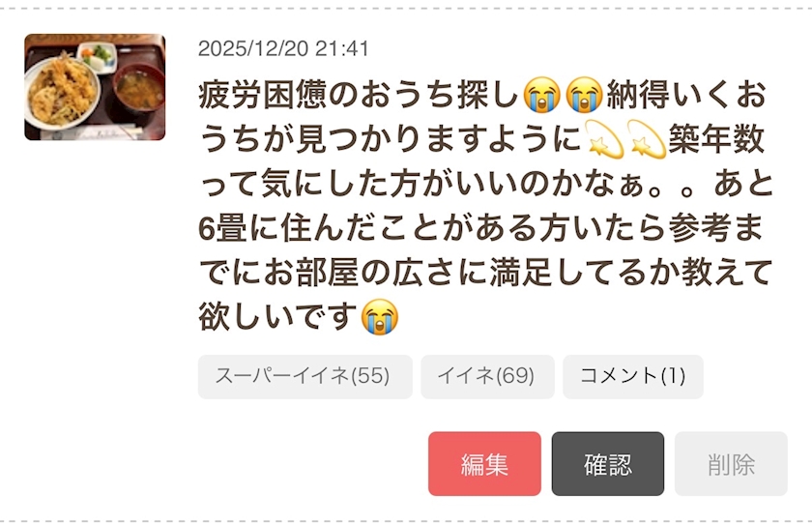Select the red 編集 edit button
Screen dimensions: 812x523
click(484, 463)
